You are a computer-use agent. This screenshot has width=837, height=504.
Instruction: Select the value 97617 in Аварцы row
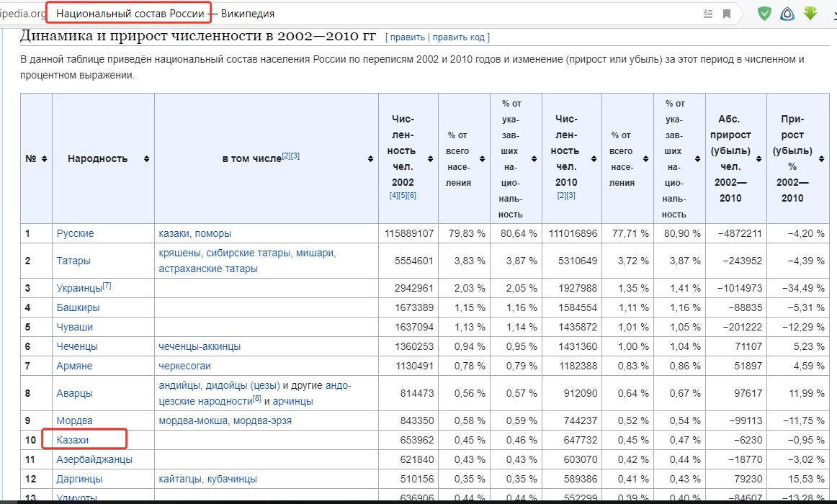click(748, 393)
